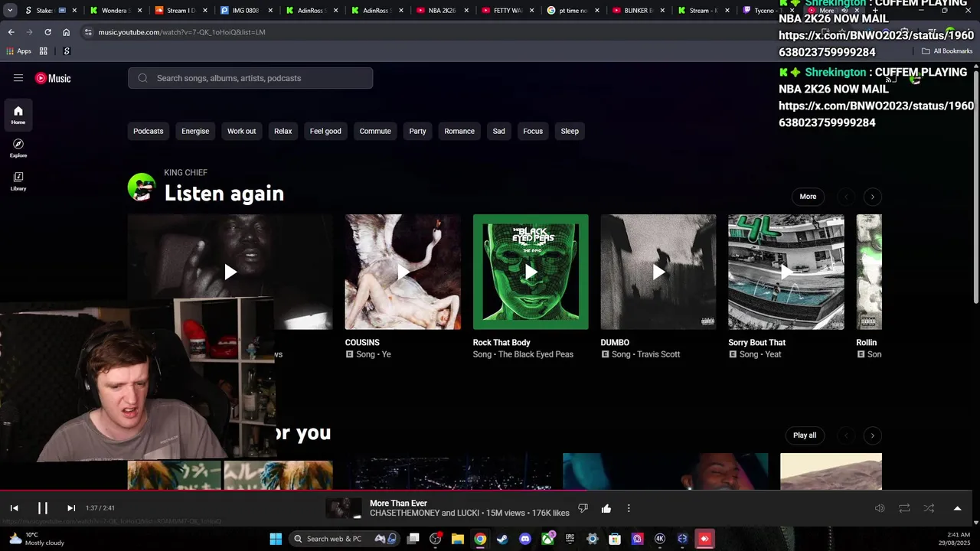Click the YouTube Music logo

pos(53,78)
